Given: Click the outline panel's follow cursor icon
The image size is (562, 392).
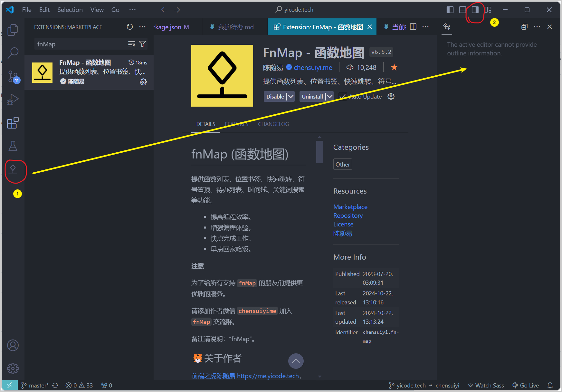Looking at the screenshot, I should (x=447, y=27).
